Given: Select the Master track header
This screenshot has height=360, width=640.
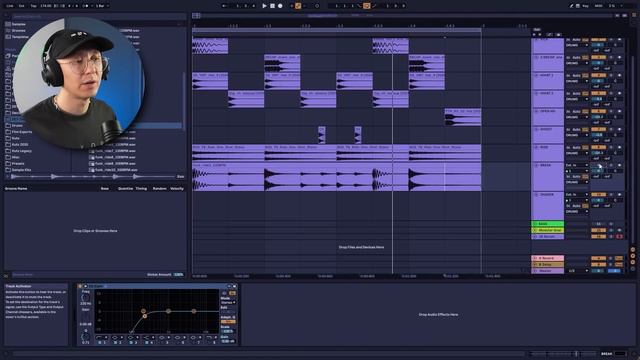Looking at the screenshot, I should tap(548, 271).
